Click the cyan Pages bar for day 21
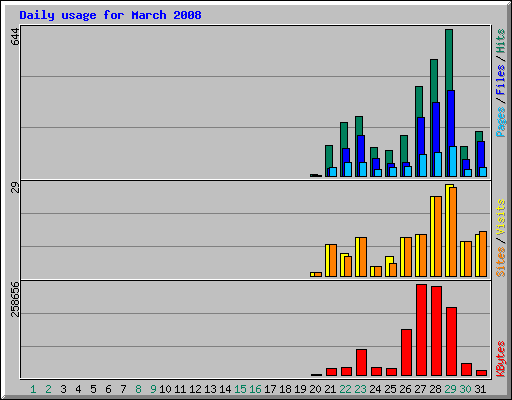512x400 pixels. pyautogui.click(x=333, y=172)
